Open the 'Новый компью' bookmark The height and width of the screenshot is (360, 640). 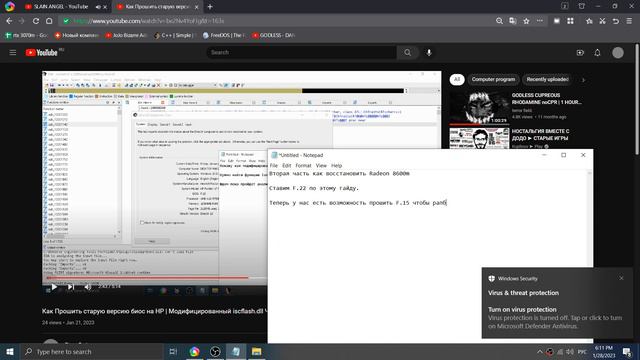click(76, 36)
